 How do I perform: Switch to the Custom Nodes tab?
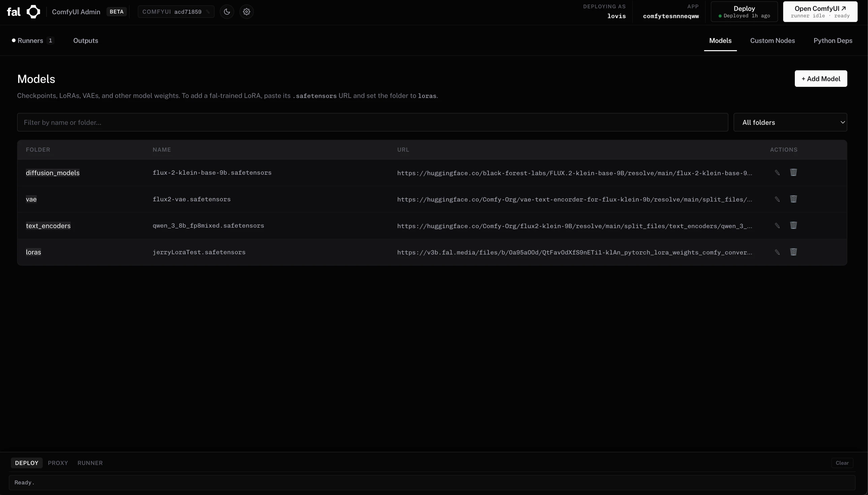(772, 40)
